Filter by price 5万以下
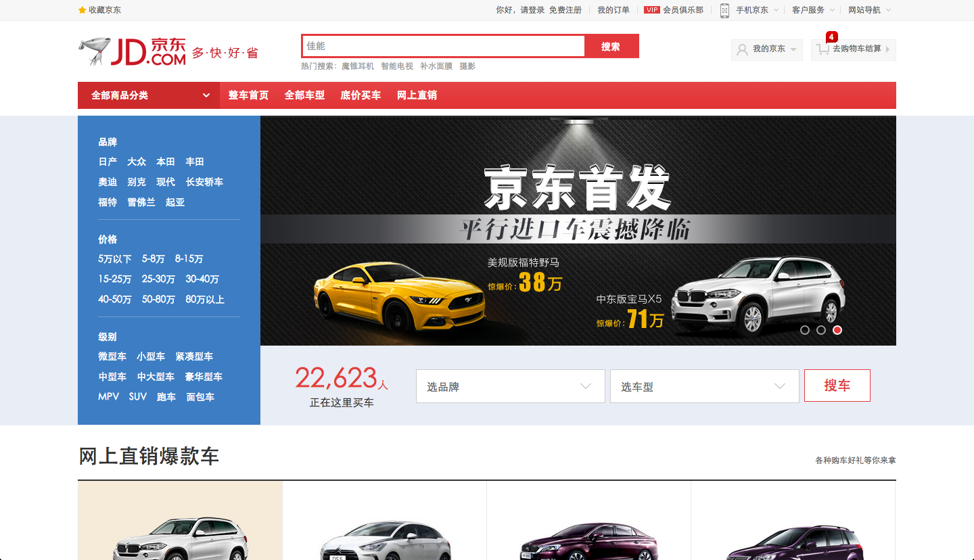974x560 pixels. point(115,259)
